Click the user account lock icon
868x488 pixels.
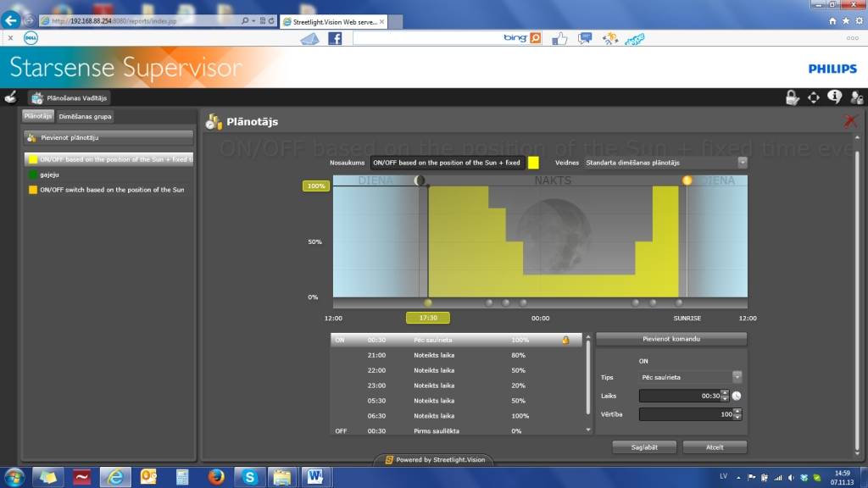click(856, 98)
